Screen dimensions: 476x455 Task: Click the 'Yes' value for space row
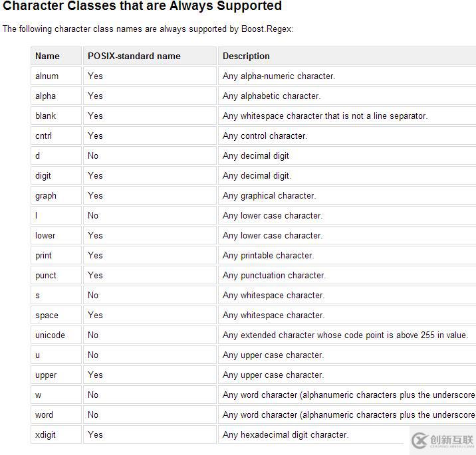(95, 315)
